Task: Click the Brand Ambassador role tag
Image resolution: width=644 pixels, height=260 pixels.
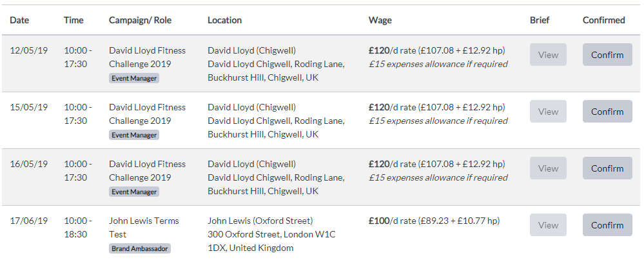Action: pos(140,248)
